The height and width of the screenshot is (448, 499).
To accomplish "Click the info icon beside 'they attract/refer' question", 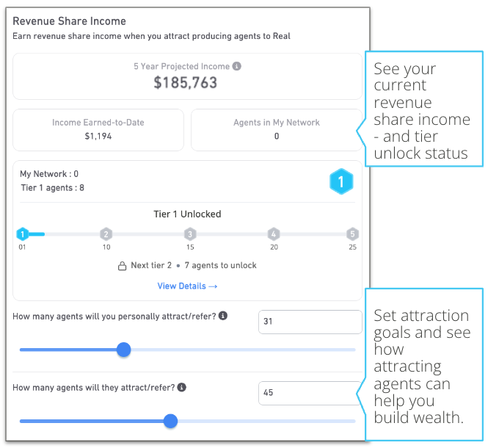I will [x=182, y=387].
